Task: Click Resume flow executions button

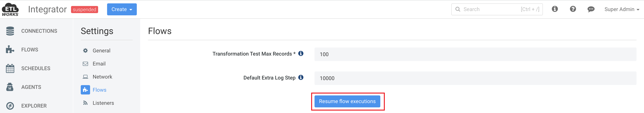Action: click(347, 102)
